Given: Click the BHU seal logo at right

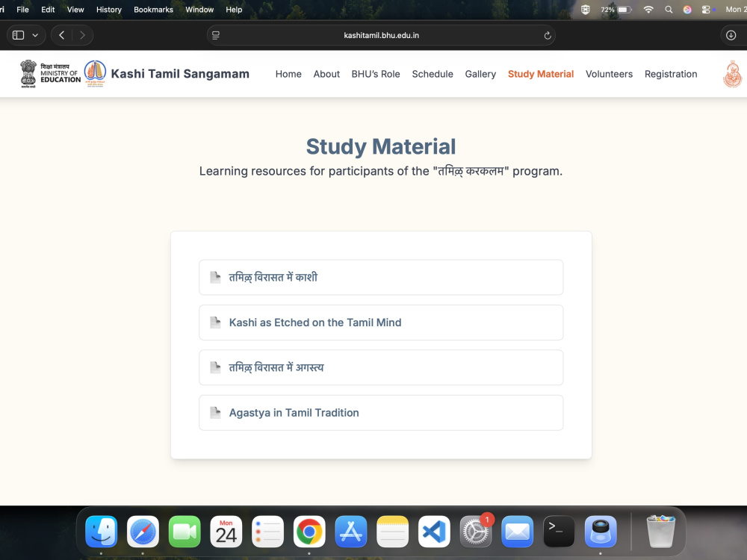Looking at the screenshot, I should tap(733, 74).
